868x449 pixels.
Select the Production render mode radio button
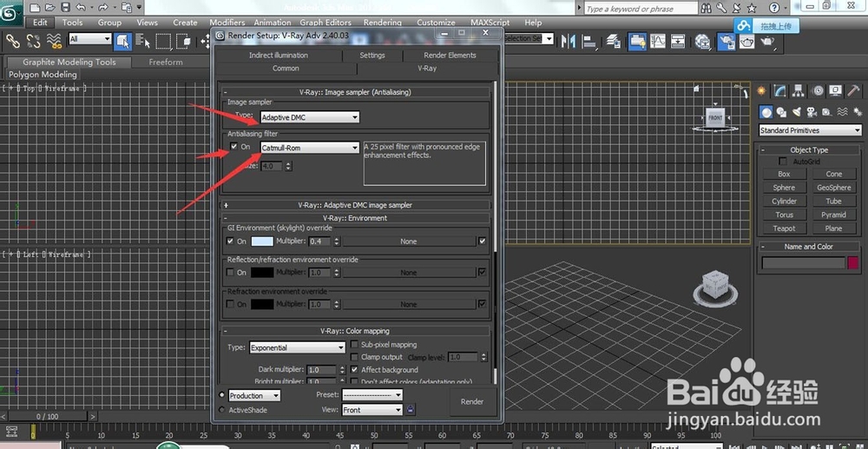coord(222,395)
